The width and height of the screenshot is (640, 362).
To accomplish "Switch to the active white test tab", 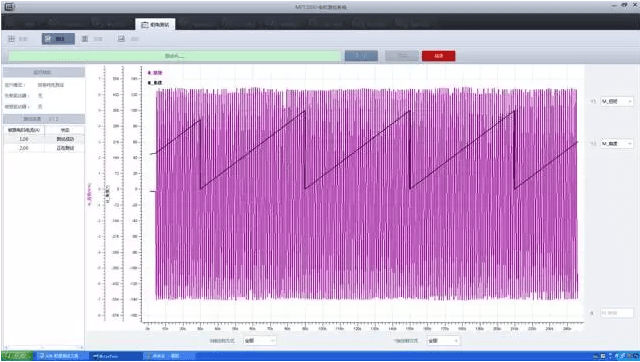I will point(156,24).
